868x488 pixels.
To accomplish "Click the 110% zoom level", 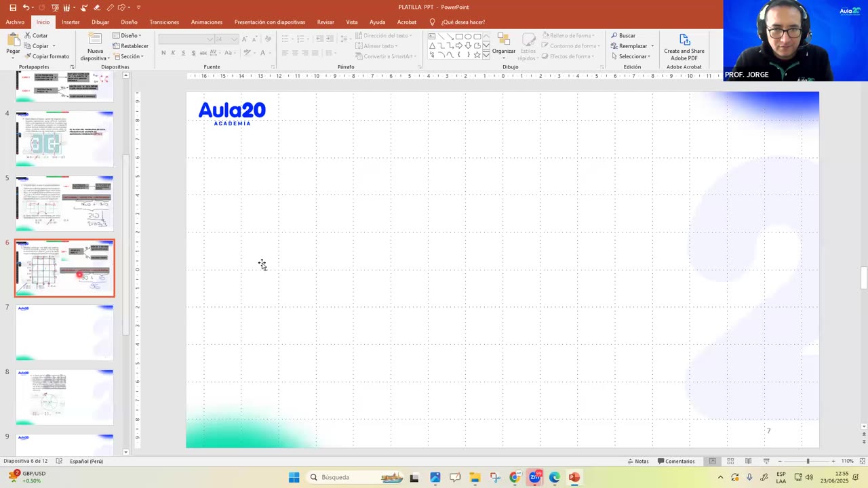I will coord(848,462).
